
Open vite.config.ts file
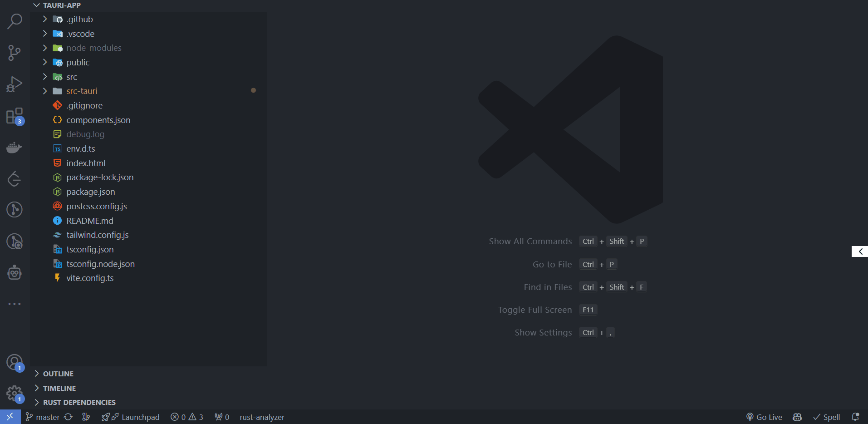tap(148, 278)
